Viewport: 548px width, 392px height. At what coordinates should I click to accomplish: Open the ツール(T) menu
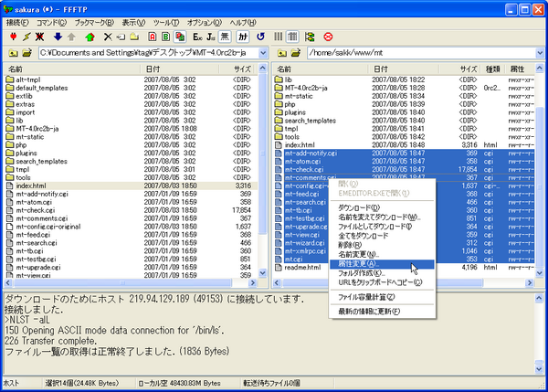coord(166,23)
